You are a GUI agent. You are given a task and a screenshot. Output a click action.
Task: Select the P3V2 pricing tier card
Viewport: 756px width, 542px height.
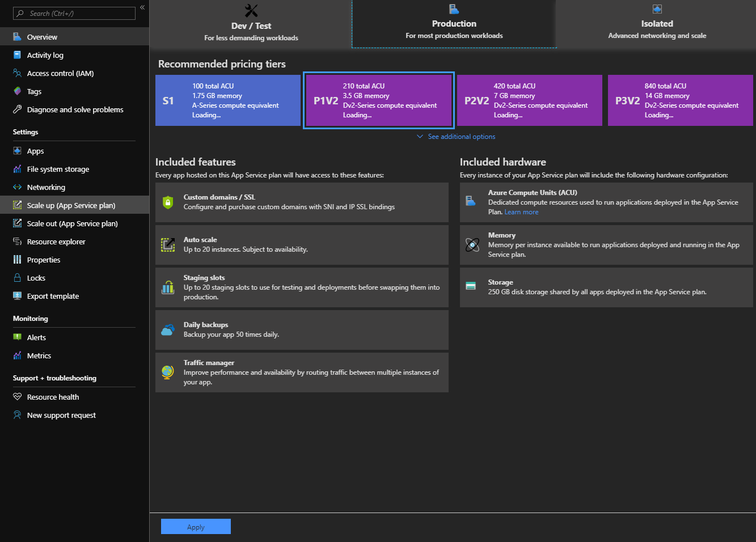[681, 100]
